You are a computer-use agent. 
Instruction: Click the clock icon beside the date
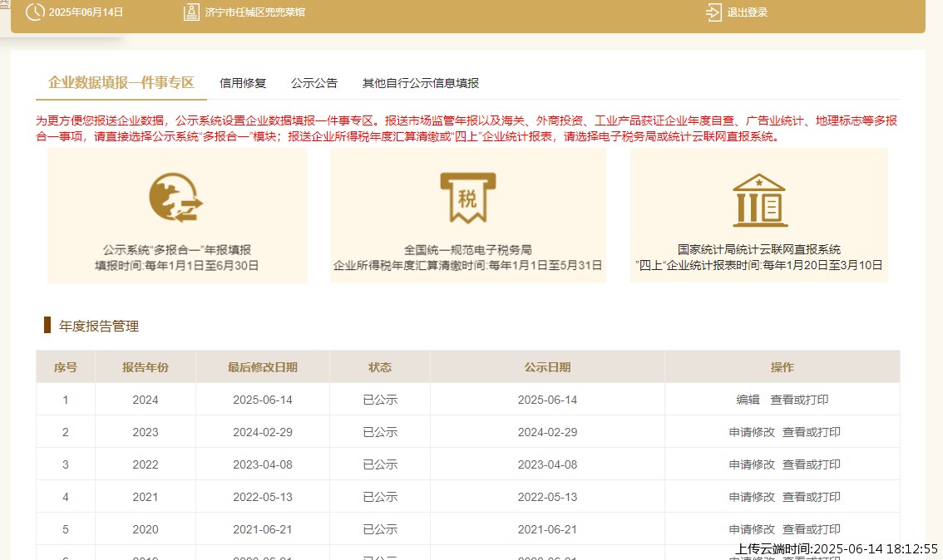[x=36, y=12]
